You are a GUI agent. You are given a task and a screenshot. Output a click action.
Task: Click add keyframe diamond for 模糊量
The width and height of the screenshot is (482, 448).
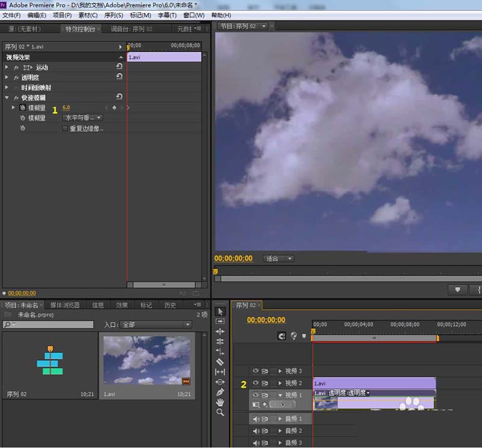pyautogui.click(x=114, y=108)
